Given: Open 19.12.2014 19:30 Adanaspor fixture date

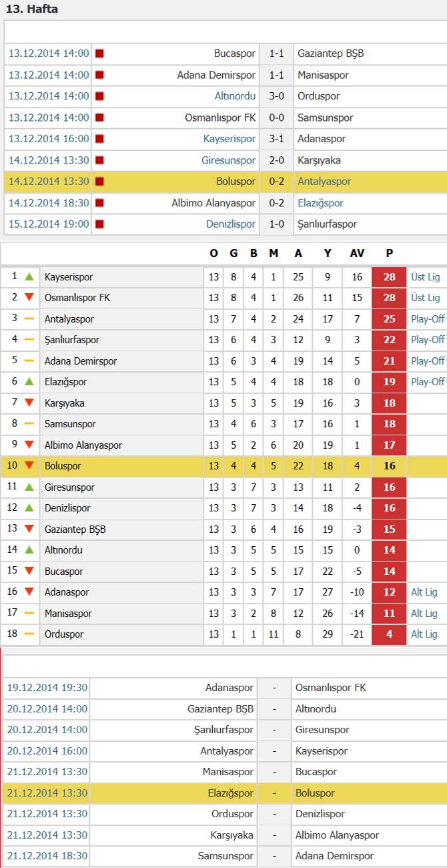Looking at the screenshot, I should 47,688.
